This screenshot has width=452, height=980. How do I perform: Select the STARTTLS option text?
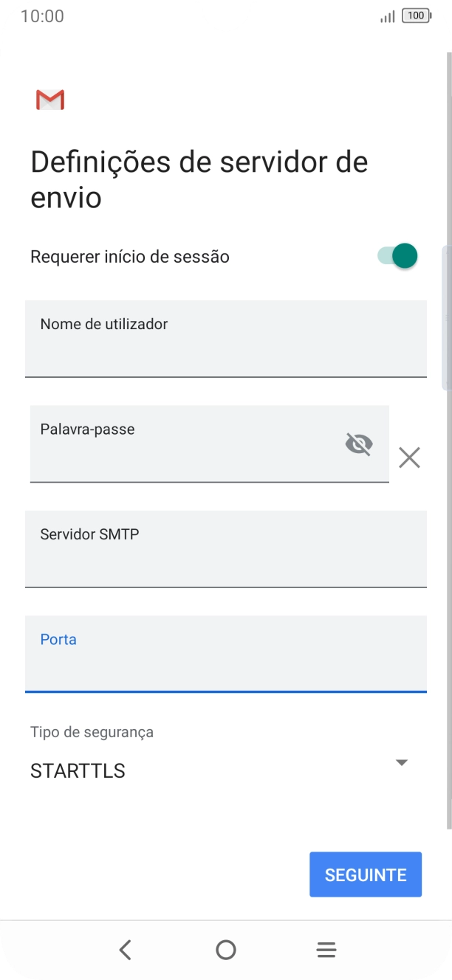(76, 770)
